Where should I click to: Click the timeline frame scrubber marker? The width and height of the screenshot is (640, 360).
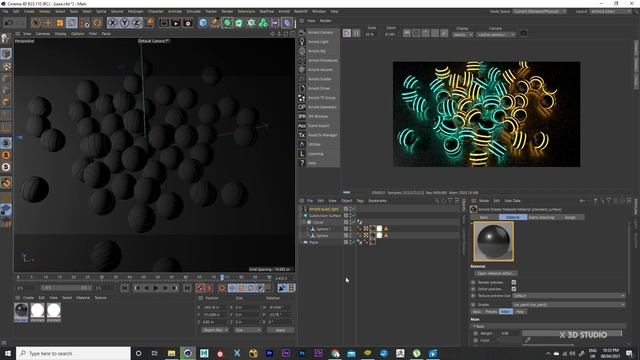222,277
